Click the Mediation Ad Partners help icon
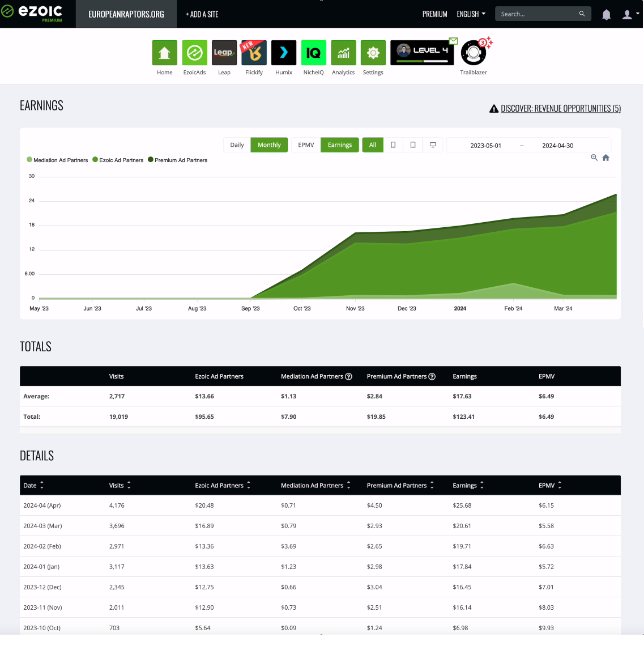 tap(348, 376)
